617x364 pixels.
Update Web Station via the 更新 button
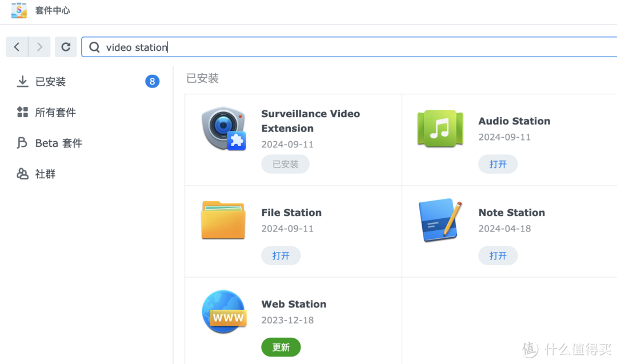click(281, 347)
